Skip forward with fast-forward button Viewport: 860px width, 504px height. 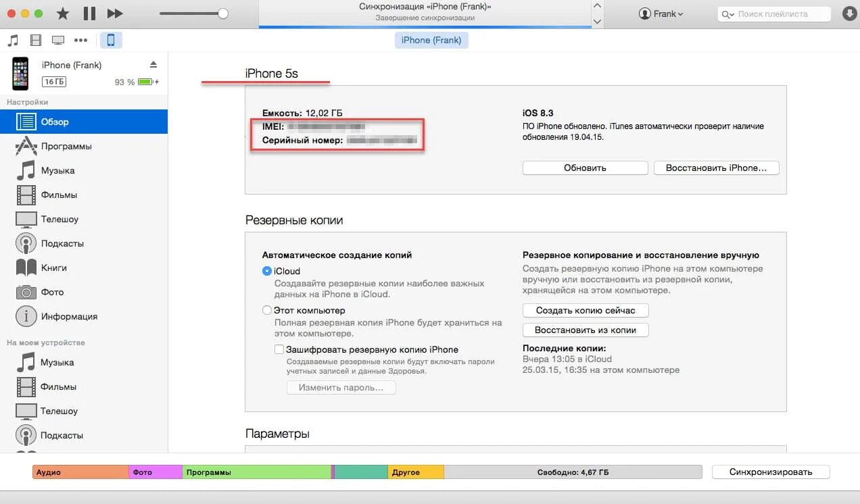coord(115,14)
